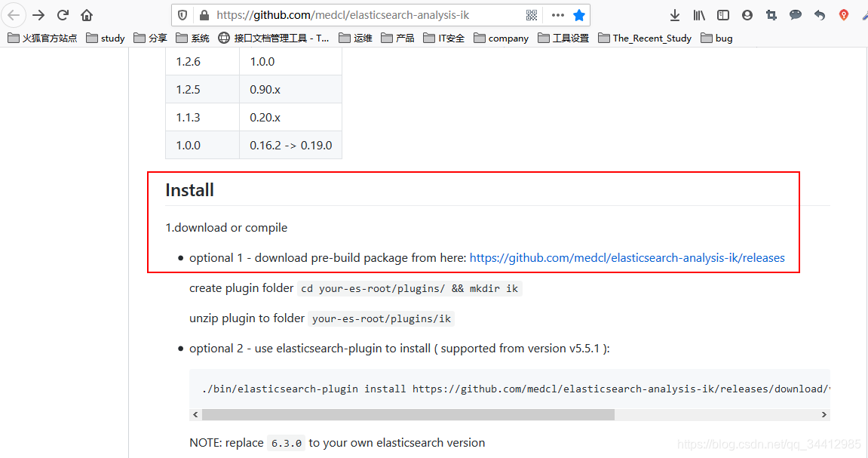The width and height of the screenshot is (868, 458).
Task: Open the Firefox home page
Action: click(87, 15)
